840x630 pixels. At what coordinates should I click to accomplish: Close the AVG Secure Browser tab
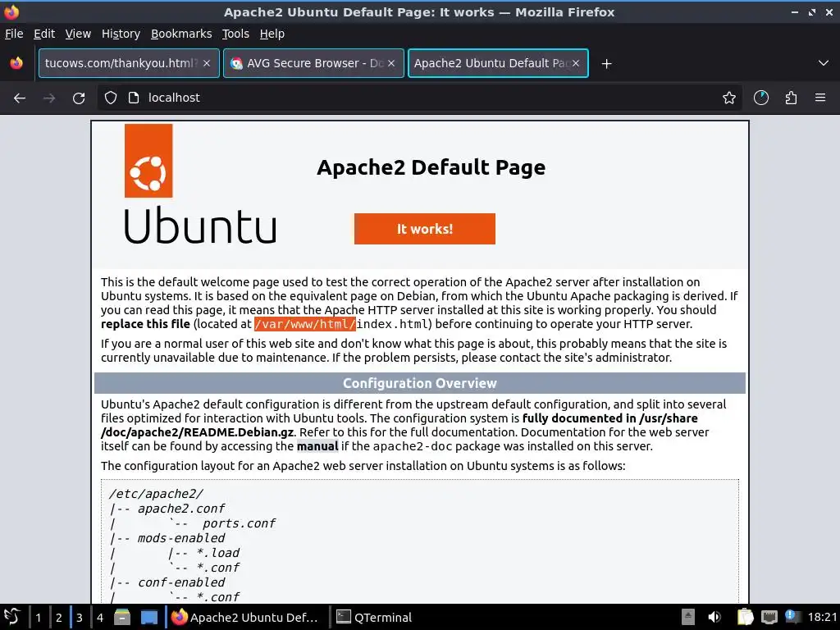[x=391, y=63]
